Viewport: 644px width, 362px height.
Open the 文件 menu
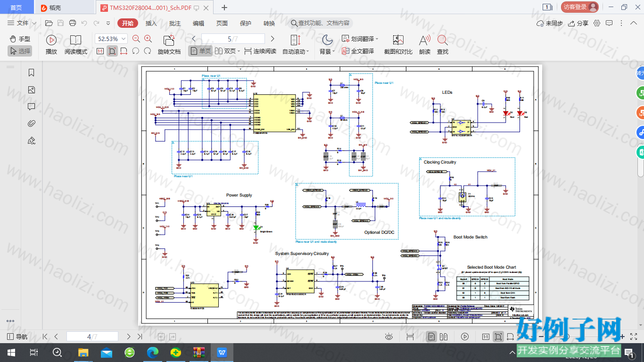click(22, 23)
